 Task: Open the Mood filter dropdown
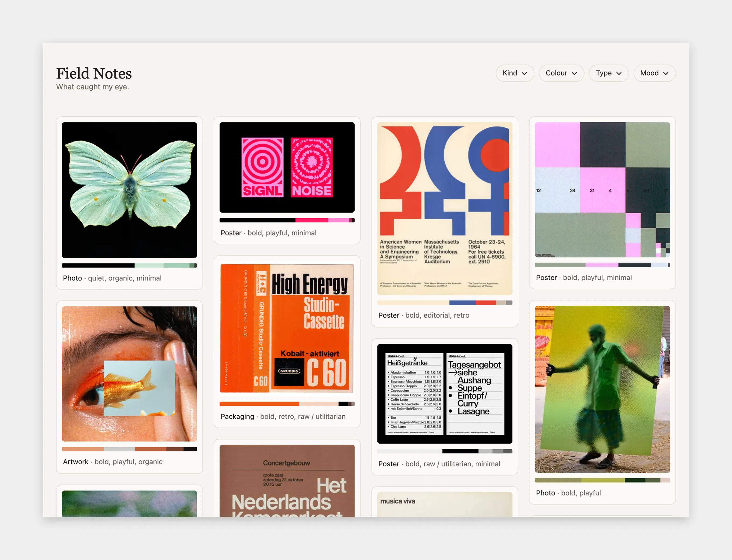pyautogui.click(x=654, y=73)
